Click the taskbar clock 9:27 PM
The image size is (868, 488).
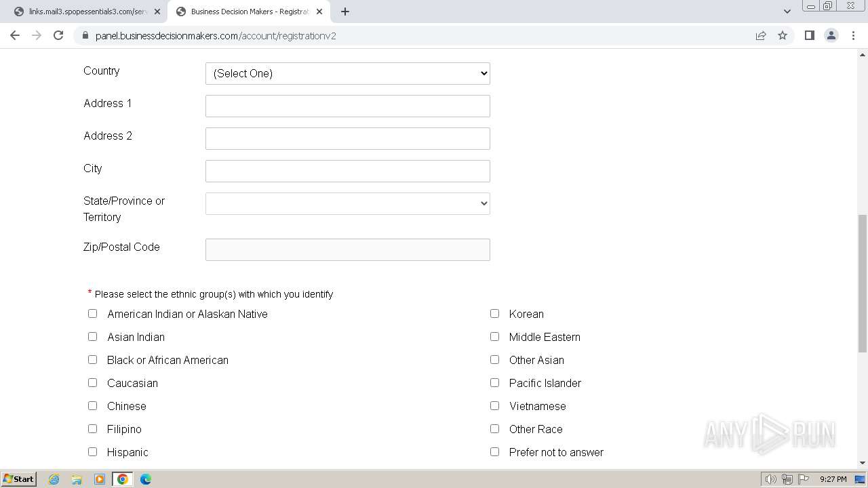(833, 479)
